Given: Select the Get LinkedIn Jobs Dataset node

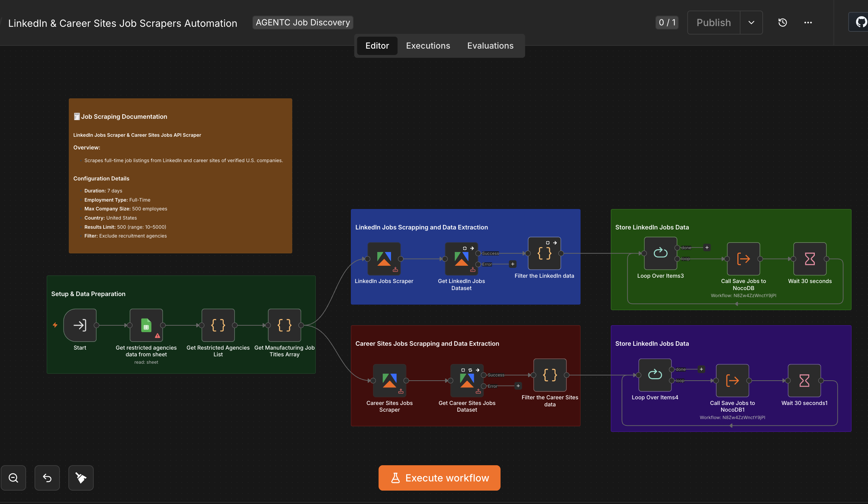Looking at the screenshot, I should pos(461,259).
